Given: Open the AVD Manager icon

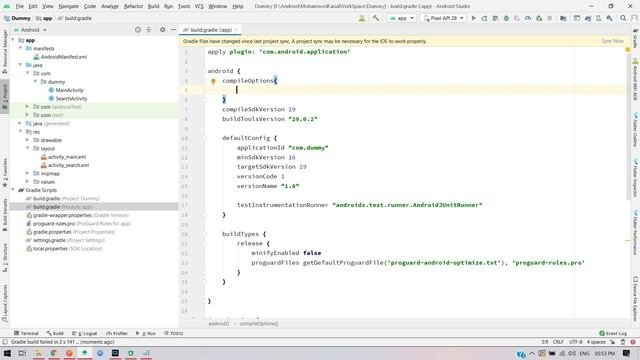Looking at the screenshot, I should coord(598,18).
